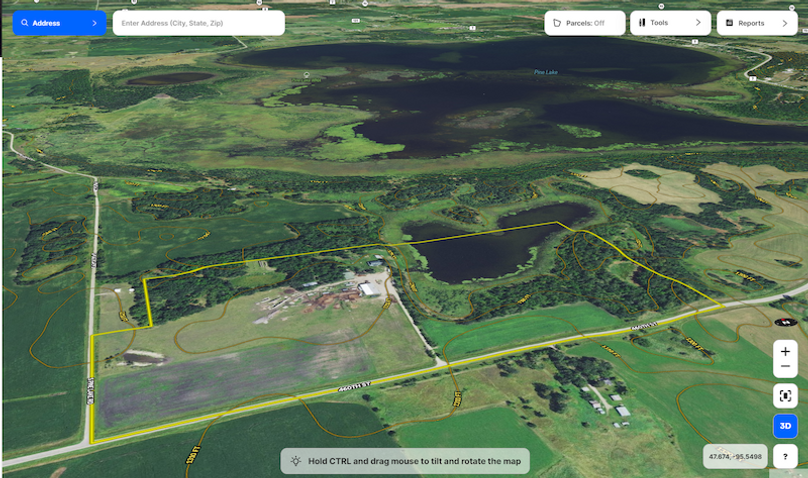The image size is (808, 478).
Task: Focus the Enter Address input field
Action: [x=198, y=22]
